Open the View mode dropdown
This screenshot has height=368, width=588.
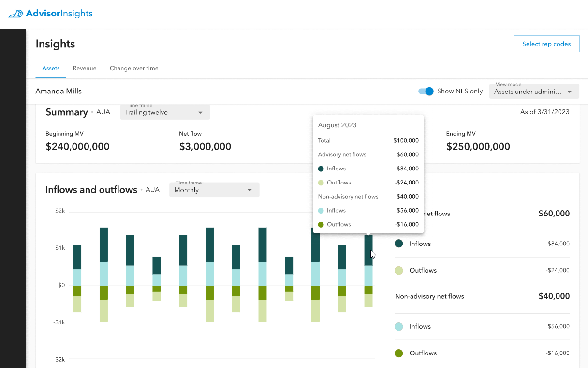tap(534, 92)
